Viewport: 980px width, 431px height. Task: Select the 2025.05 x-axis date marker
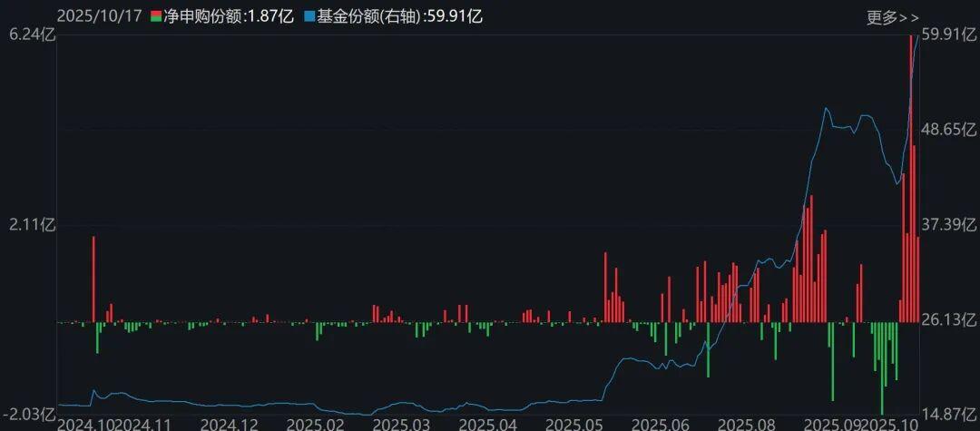[572, 424]
